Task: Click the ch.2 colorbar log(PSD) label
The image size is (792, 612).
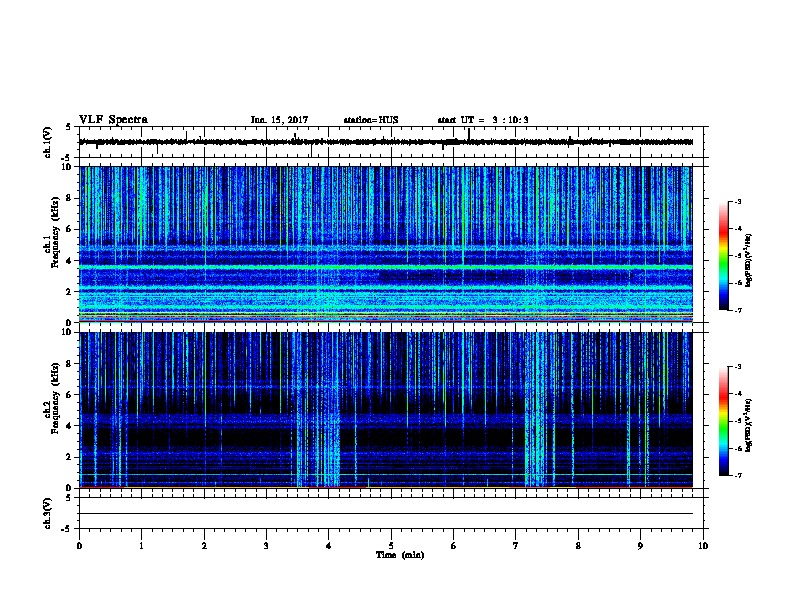Action: [x=748, y=426]
